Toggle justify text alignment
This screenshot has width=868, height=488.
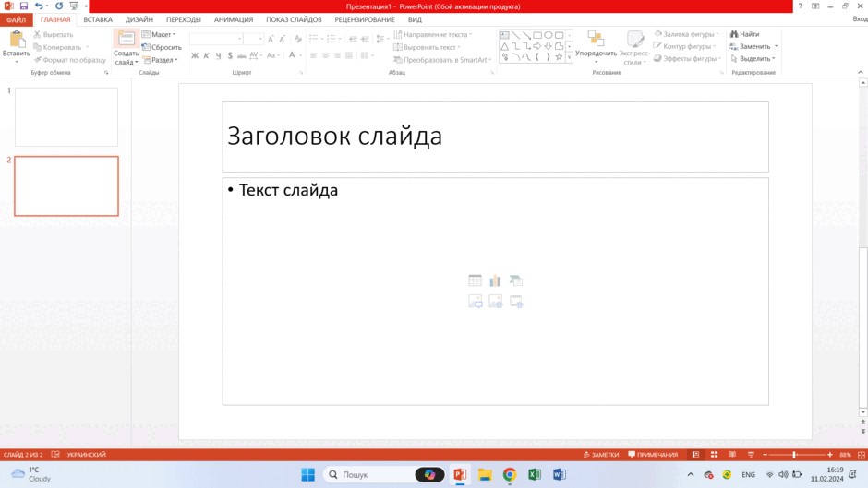349,55
